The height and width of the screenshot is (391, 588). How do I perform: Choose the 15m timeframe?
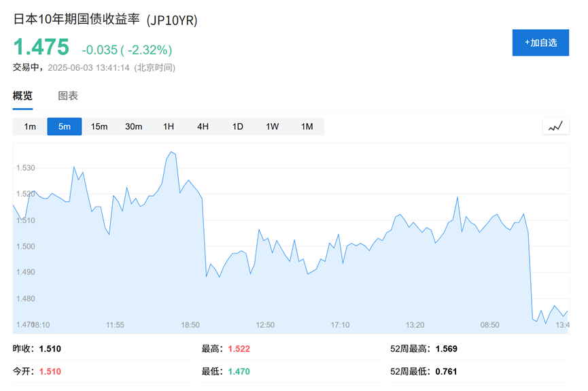point(99,126)
